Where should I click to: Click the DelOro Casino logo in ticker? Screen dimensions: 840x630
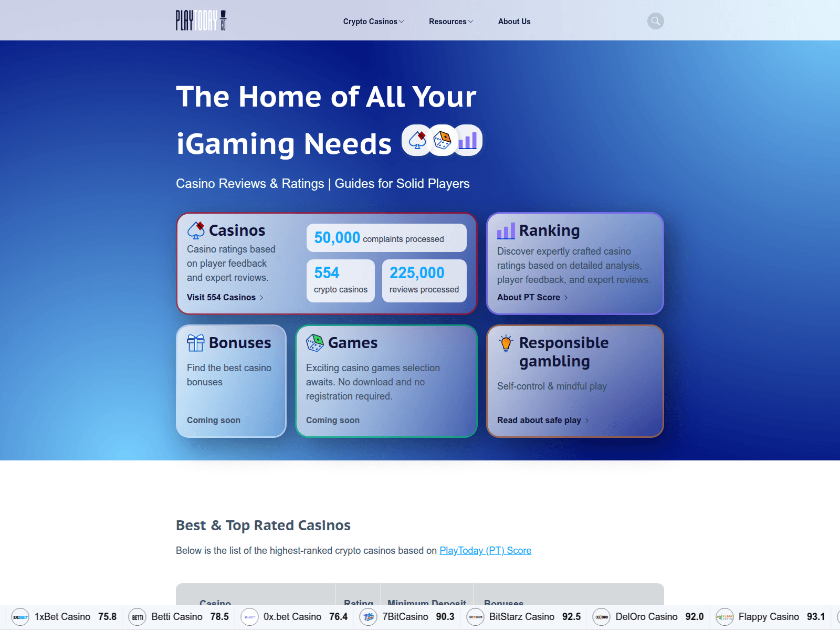pos(601,617)
